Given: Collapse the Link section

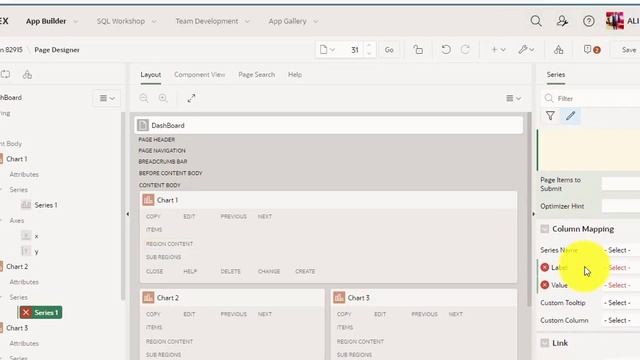Looking at the screenshot, I should 544,343.
